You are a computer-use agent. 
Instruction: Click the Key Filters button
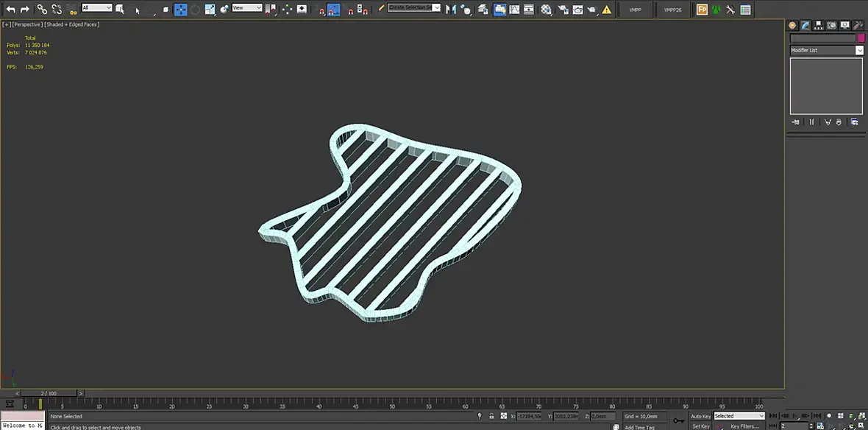pos(744,426)
